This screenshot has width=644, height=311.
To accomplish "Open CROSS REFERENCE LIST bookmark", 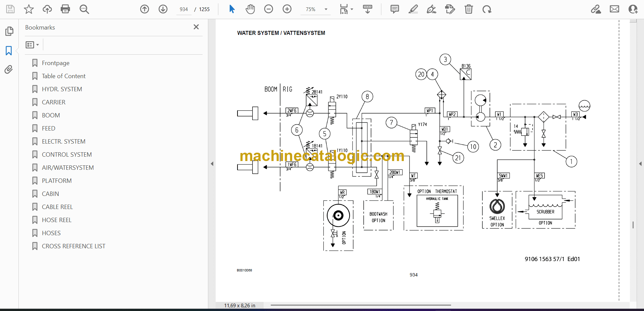I will [73, 246].
